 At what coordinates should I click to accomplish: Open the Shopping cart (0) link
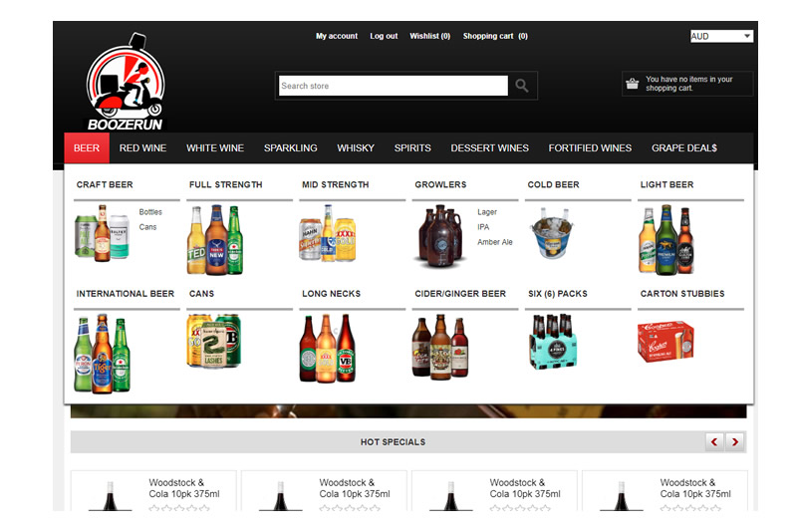[x=495, y=36]
